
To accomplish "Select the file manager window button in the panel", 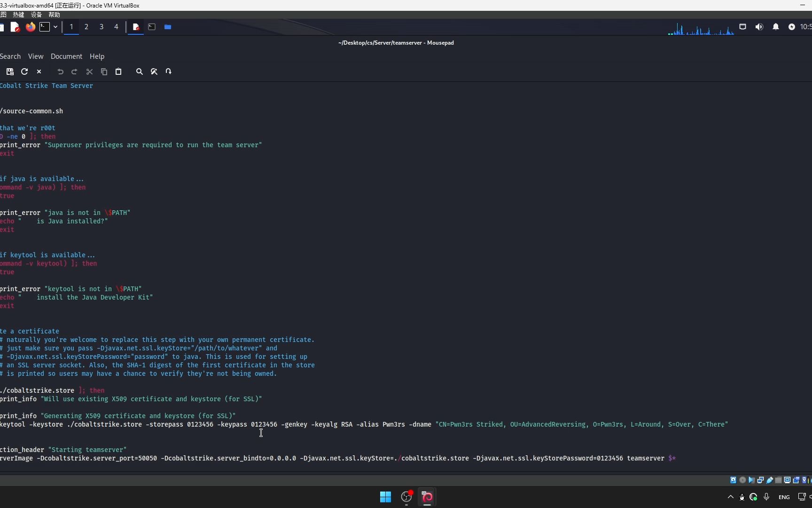I will [168, 27].
